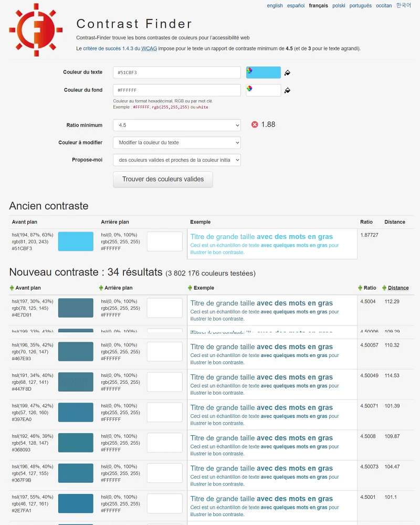This screenshot has width=420, height=525.
Task: Open the Ratio minimum dropdown
Action: click(177, 125)
